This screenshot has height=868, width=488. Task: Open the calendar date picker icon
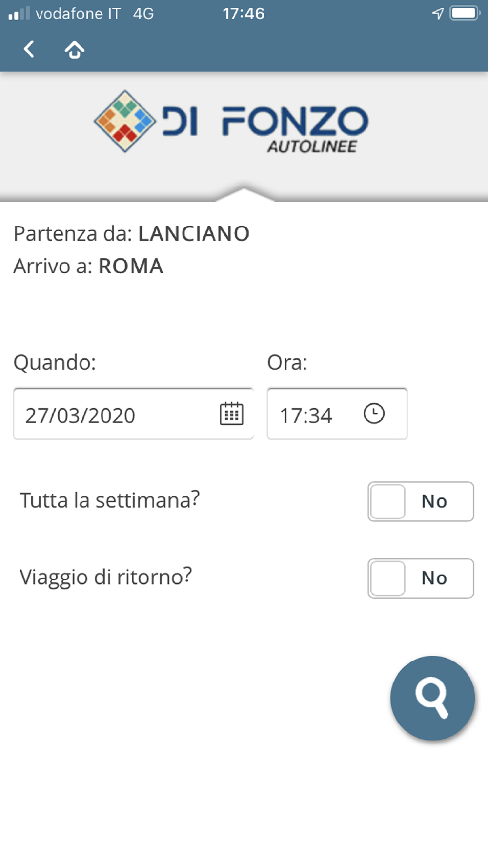(x=231, y=414)
